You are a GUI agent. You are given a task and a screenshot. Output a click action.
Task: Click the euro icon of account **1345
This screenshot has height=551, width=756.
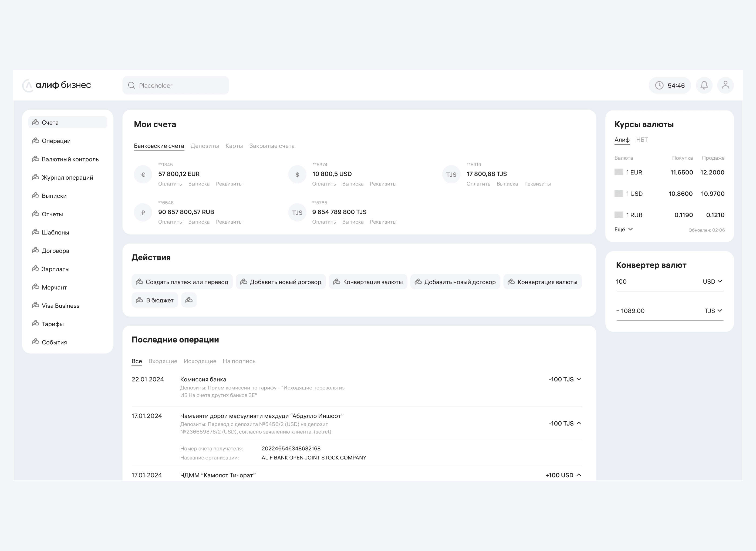pos(143,174)
